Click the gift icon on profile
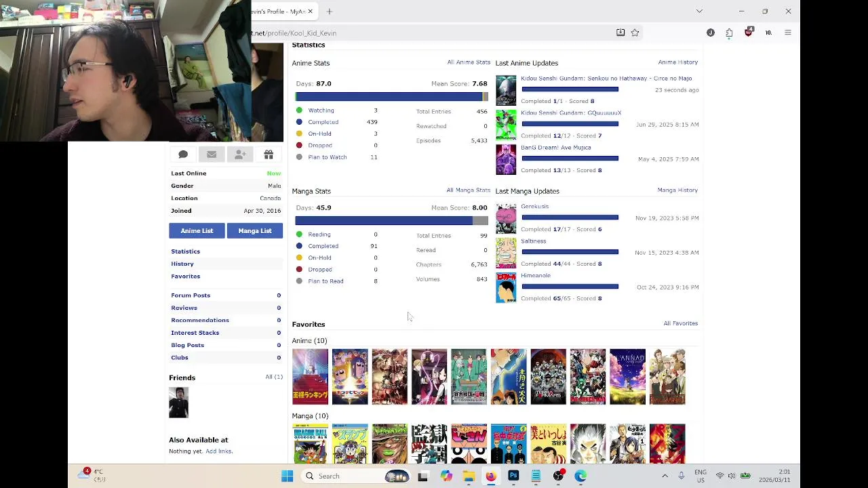The width and height of the screenshot is (868, 488). pyautogui.click(x=269, y=155)
